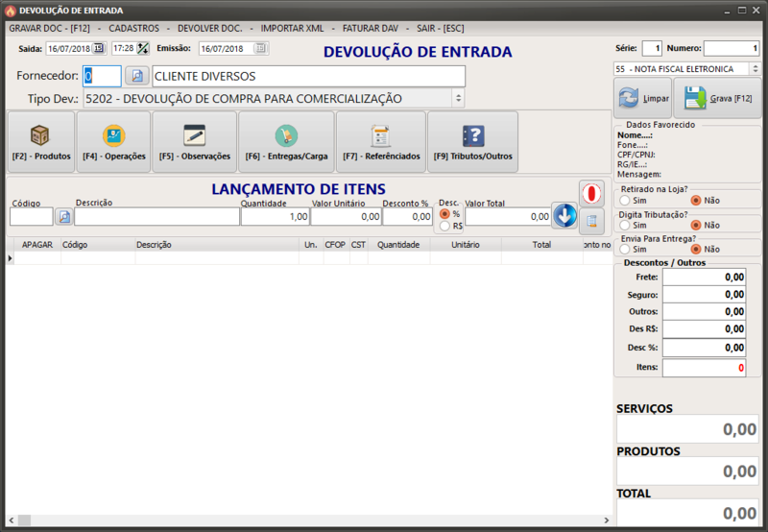Open GRAVAR DOC - [F12] menu
Screen dimensions: 768x532
pos(50,29)
